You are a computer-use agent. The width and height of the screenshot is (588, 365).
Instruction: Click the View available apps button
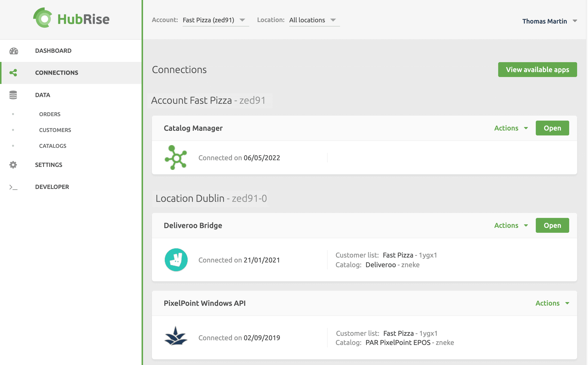point(538,70)
